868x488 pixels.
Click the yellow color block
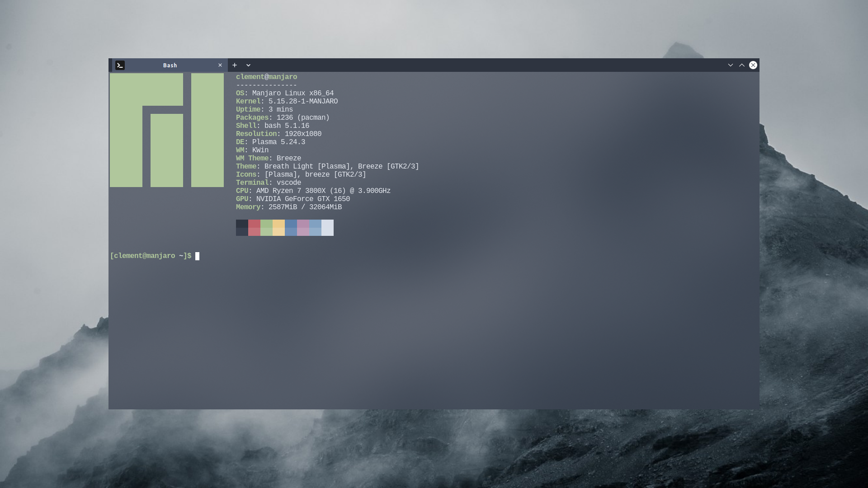click(x=278, y=228)
